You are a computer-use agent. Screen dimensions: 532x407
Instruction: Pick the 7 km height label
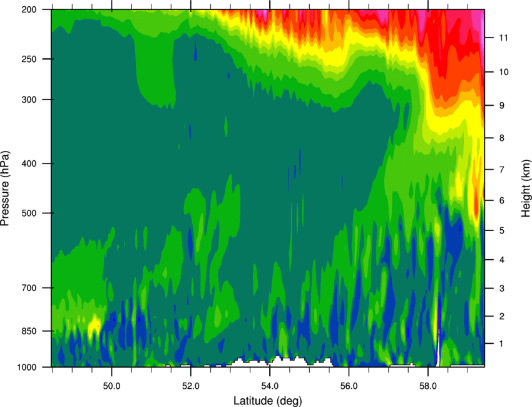pyautogui.click(x=501, y=170)
